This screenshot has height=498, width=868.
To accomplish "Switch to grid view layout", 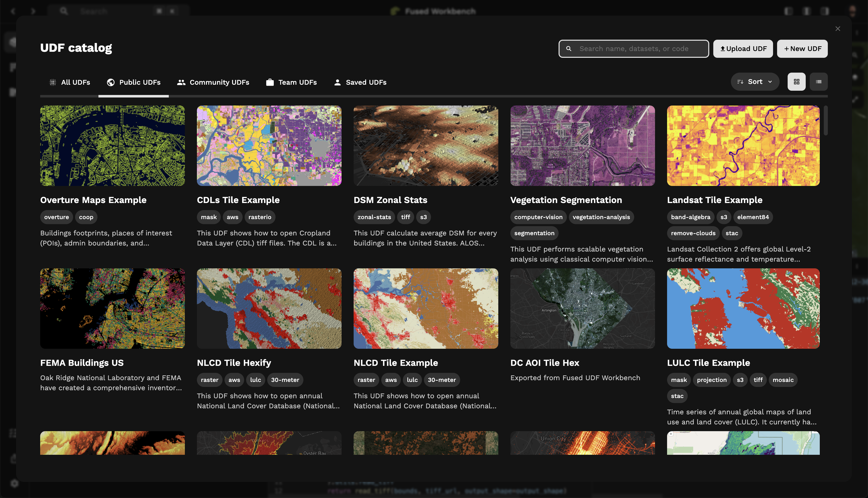I will pyautogui.click(x=796, y=82).
